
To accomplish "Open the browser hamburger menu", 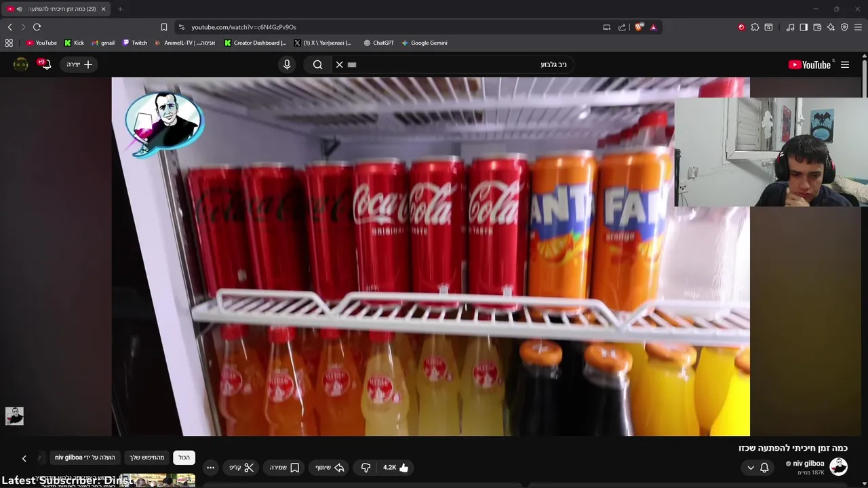I will [858, 27].
